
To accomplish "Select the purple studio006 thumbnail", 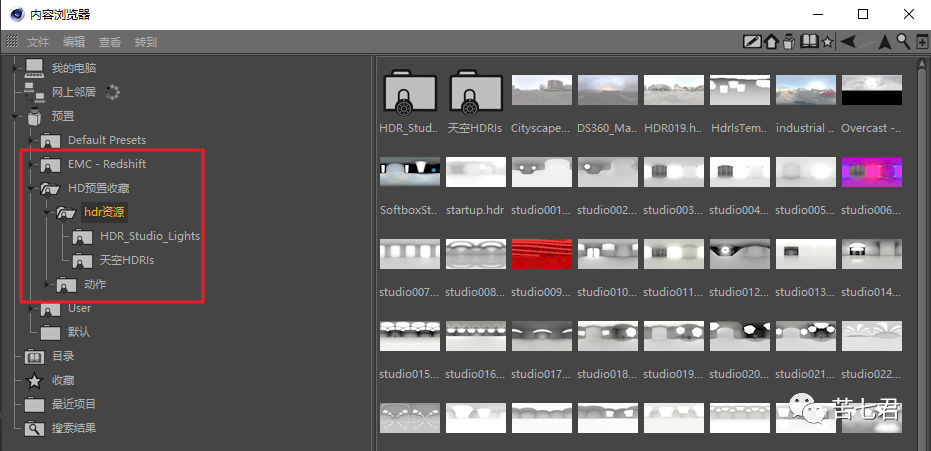I will 872,171.
